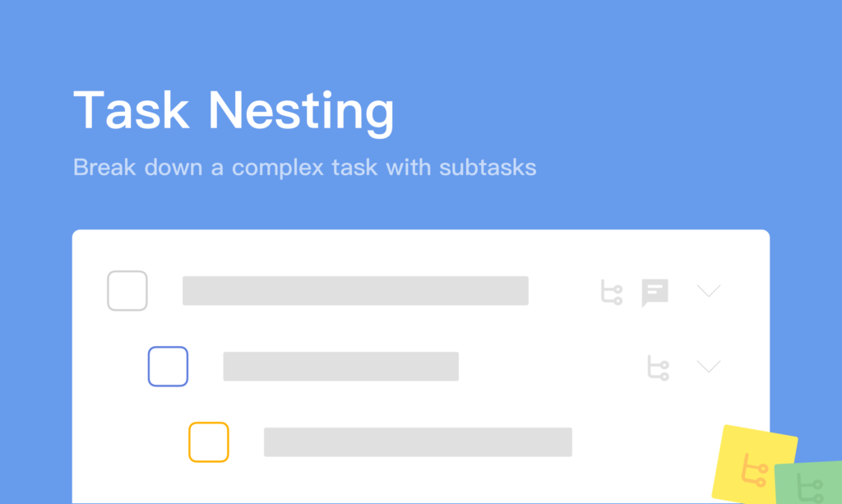
Task: Click the orange subtask icon on the yellow note
Action: 754,471
